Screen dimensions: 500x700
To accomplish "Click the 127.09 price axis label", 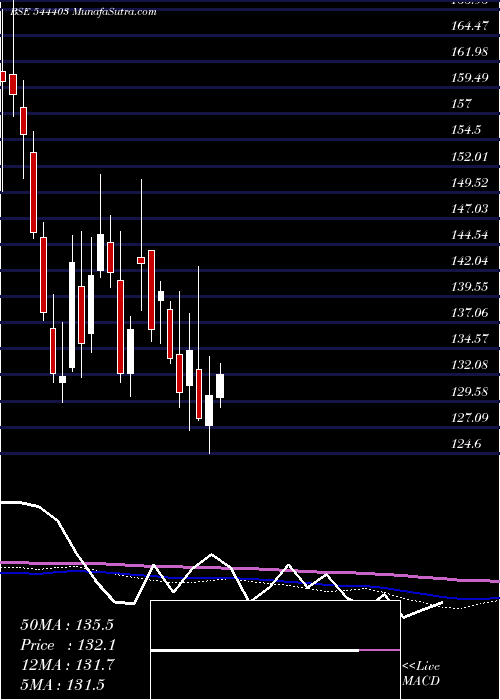I will tap(469, 418).
